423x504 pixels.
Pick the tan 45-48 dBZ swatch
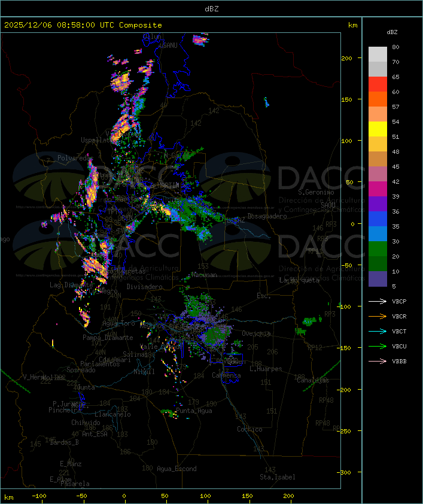pyautogui.click(x=378, y=159)
